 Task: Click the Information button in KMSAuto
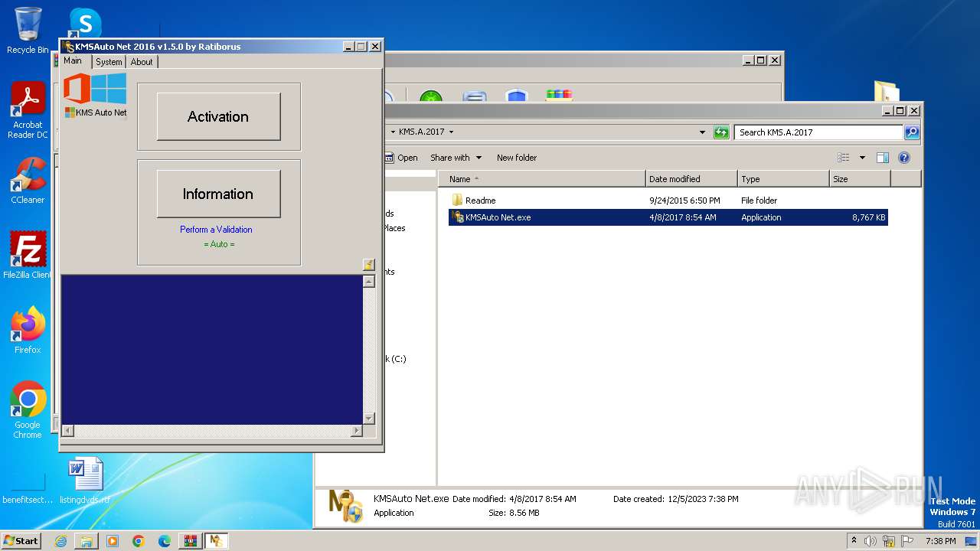[x=218, y=194]
